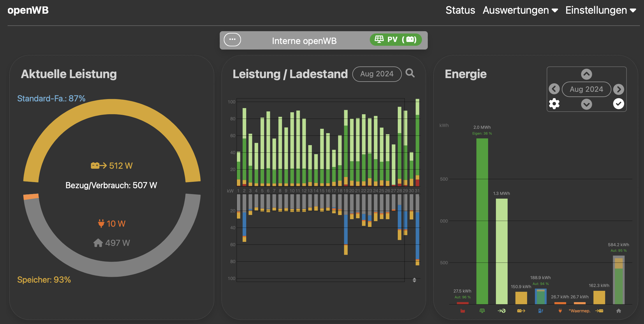Click the day 31 bar in Leistung chart
The width and height of the screenshot is (644, 324).
[x=417, y=142]
